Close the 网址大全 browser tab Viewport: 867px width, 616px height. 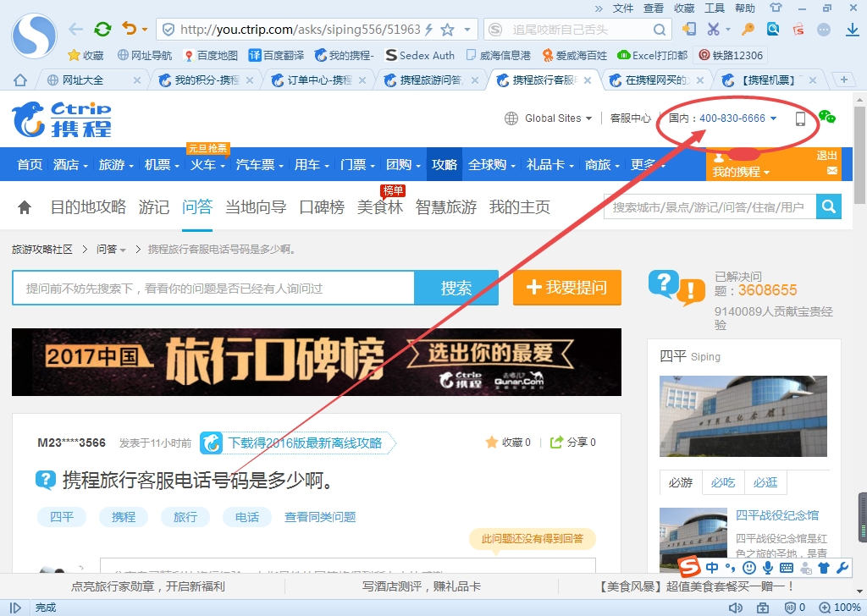click(x=136, y=80)
